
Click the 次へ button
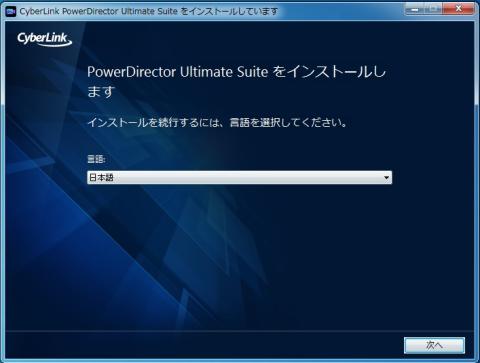coord(434,345)
